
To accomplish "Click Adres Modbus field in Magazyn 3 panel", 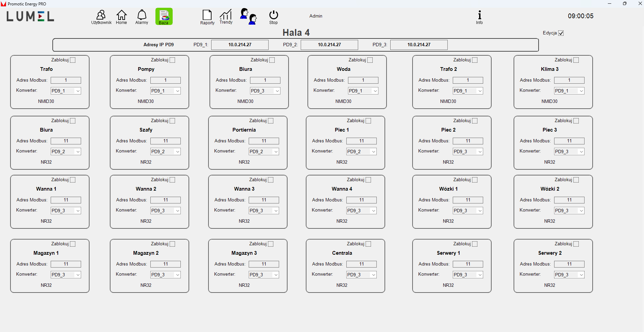I will click(264, 264).
